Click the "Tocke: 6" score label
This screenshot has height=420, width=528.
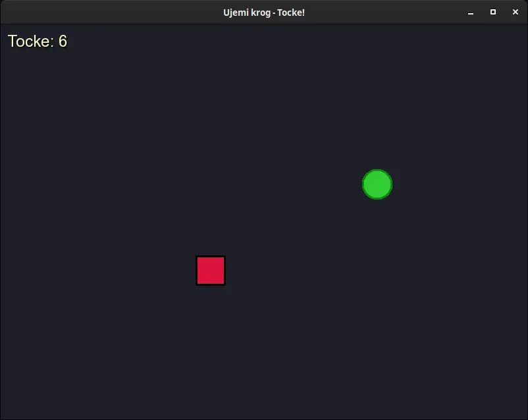(38, 41)
